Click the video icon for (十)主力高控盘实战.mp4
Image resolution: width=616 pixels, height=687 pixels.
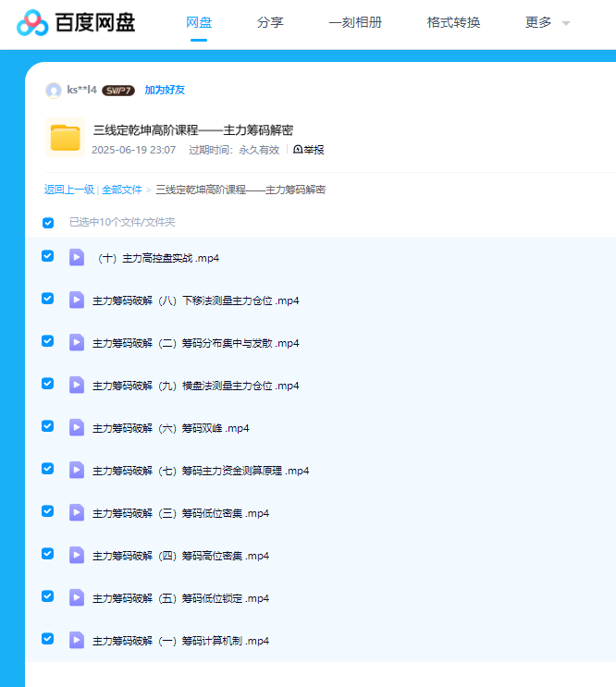[77, 257]
